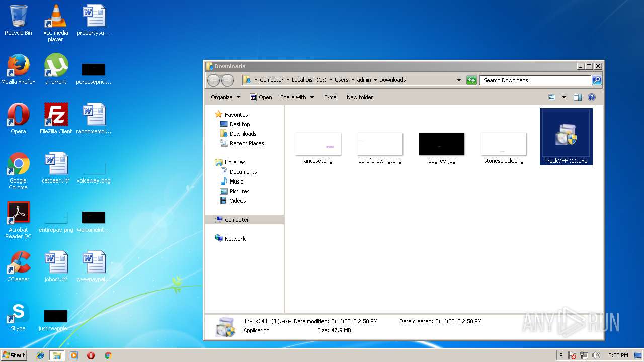The height and width of the screenshot is (362, 644).
Task: Select Favorites in navigation pane
Action: click(x=236, y=115)
